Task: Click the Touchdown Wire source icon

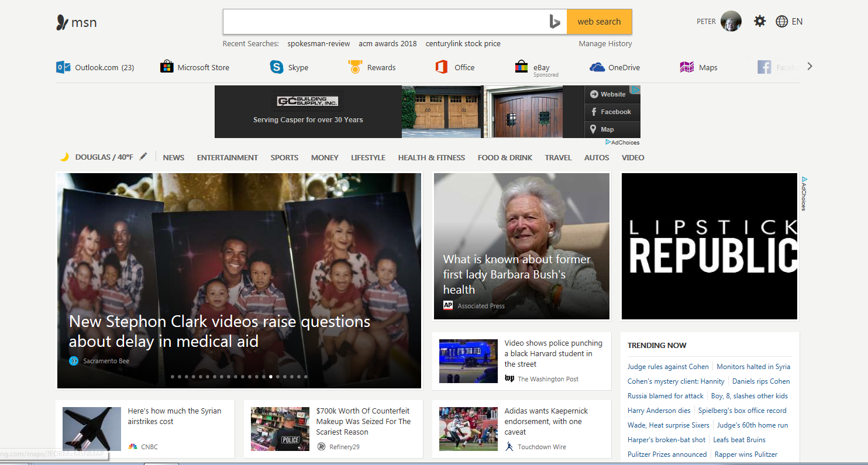Action: 509,447
